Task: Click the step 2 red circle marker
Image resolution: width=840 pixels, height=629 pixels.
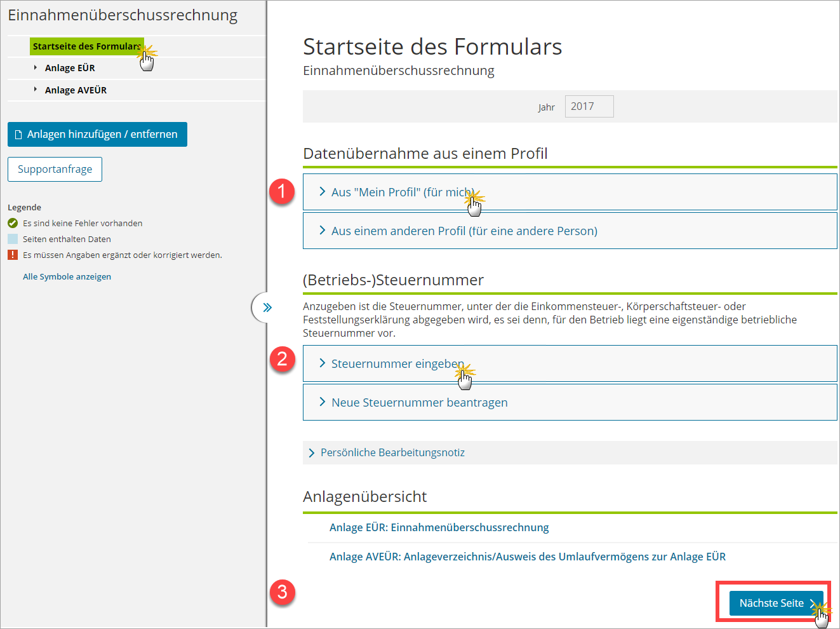Action: click(282, 359)
